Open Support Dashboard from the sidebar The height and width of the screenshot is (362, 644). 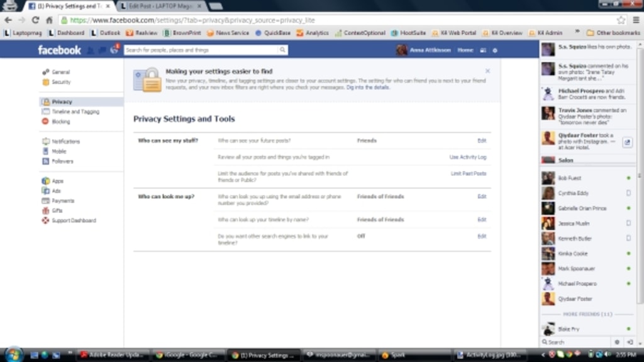click(73, 221)
